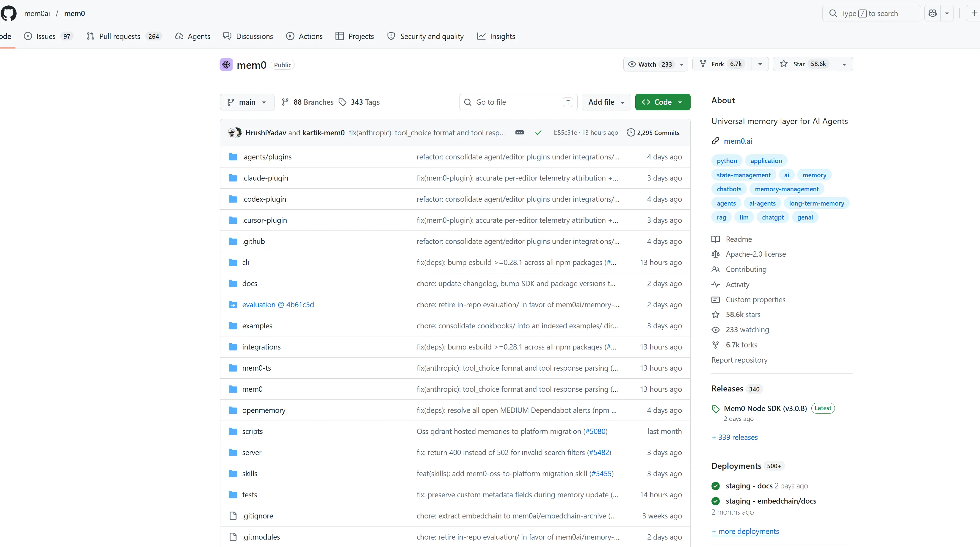Click the Activity pulse icon
The image size is (980, 547).
click(x=716, y=285)
